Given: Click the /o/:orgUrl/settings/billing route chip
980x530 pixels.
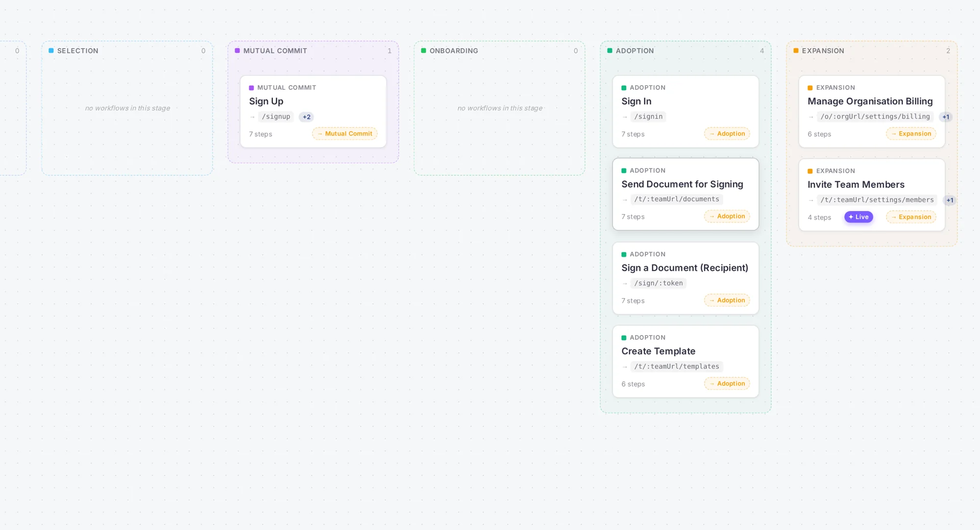Looking at the screenshot, I should click(x=875, y=117).
